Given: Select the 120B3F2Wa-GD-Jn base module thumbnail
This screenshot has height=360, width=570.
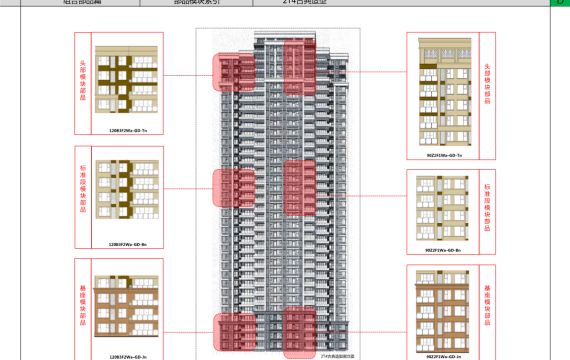Looking at the screenshot, I should pyautogui.click(x=126, y=306).
